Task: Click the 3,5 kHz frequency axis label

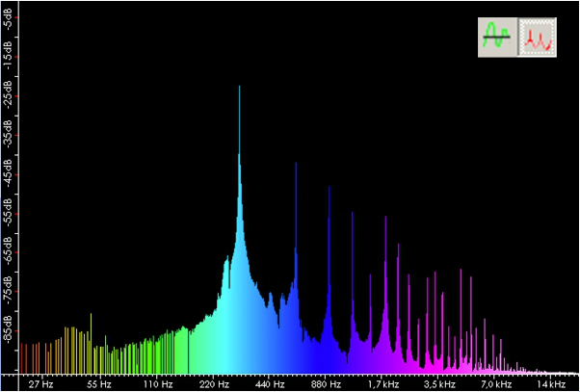Action: [x=439, y=384]
